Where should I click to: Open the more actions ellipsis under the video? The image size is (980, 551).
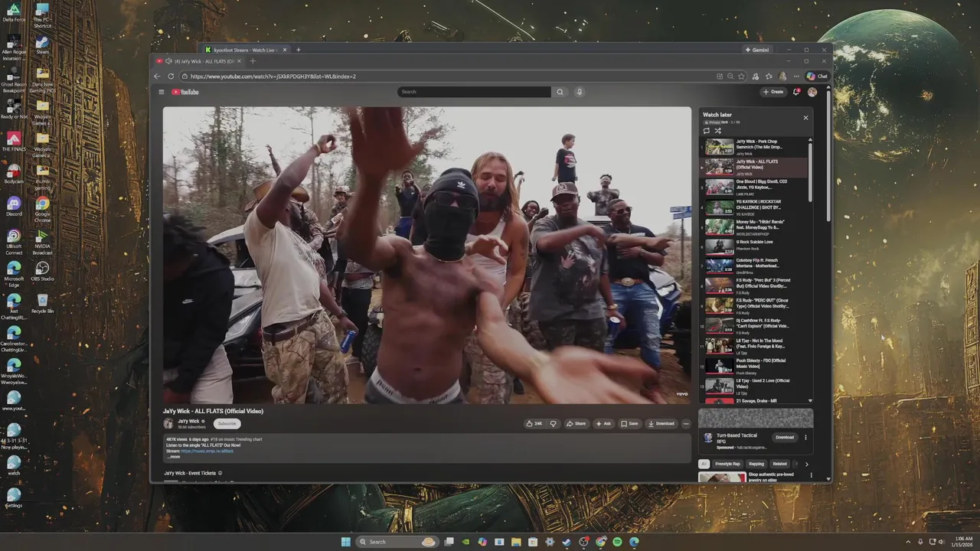686,423
